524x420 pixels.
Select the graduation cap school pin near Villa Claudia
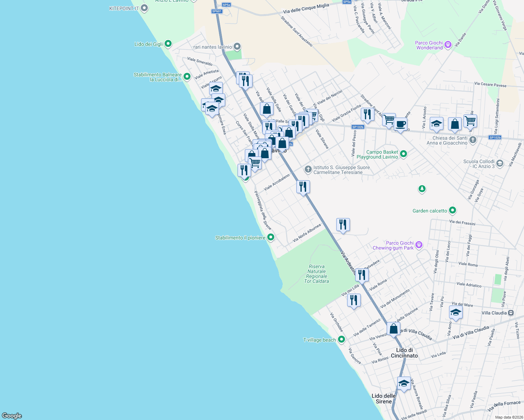(455, 312)
